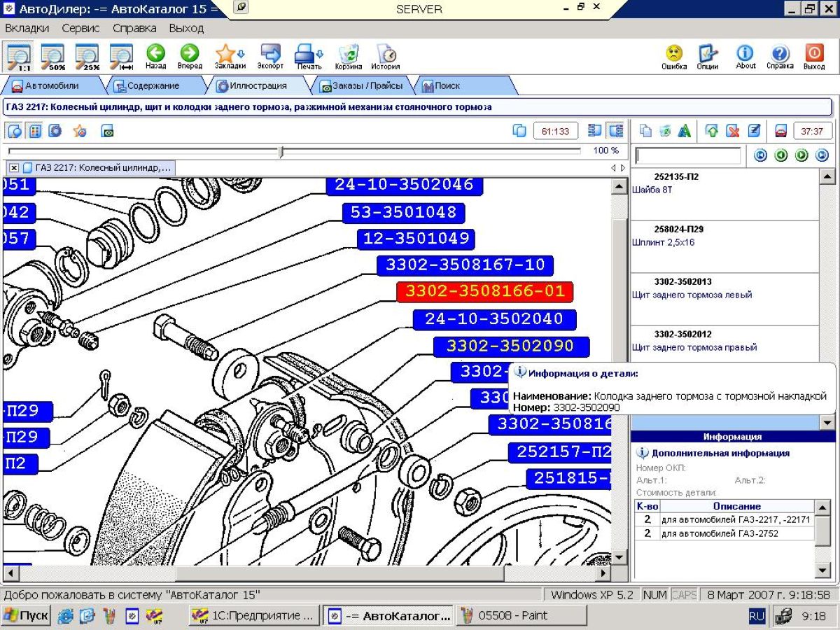Click the gear-shaped icon in the illustration toolbar
This screenshot has width=840, height=630.
[x=55, y=131]
